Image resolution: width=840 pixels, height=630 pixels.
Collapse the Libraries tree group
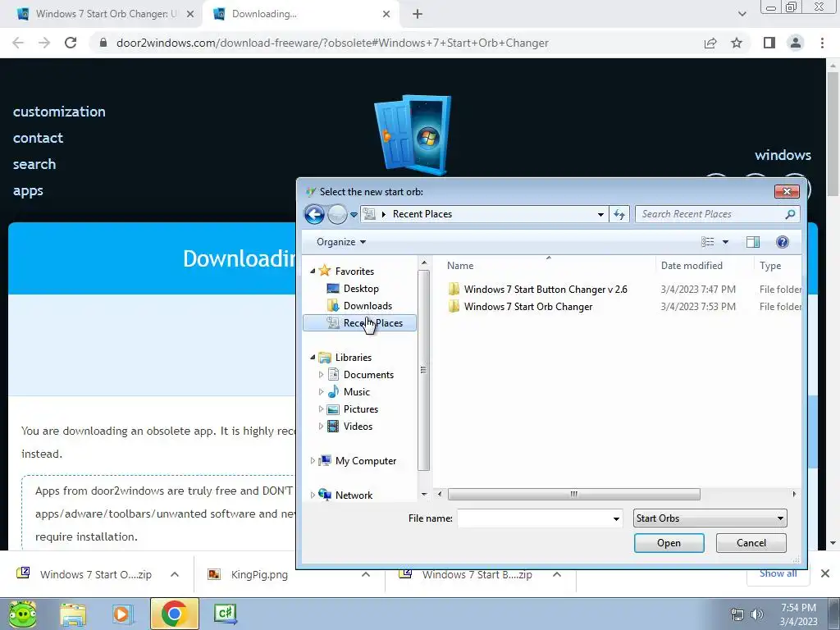click(x=313, y=358)
